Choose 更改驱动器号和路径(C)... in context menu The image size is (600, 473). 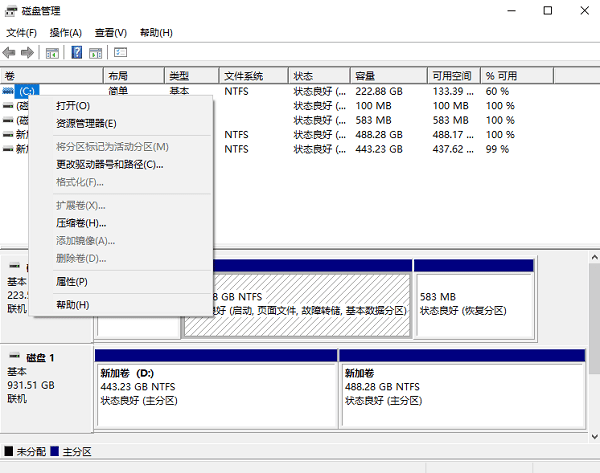coord(109,164)
